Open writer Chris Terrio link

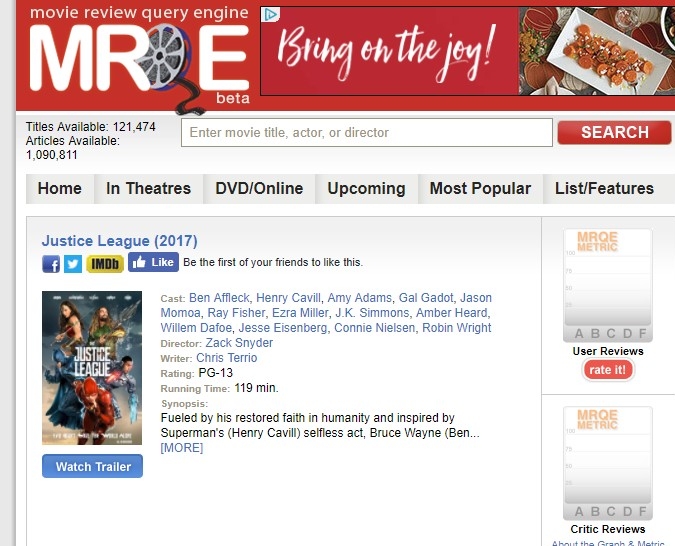pos(226,358)
